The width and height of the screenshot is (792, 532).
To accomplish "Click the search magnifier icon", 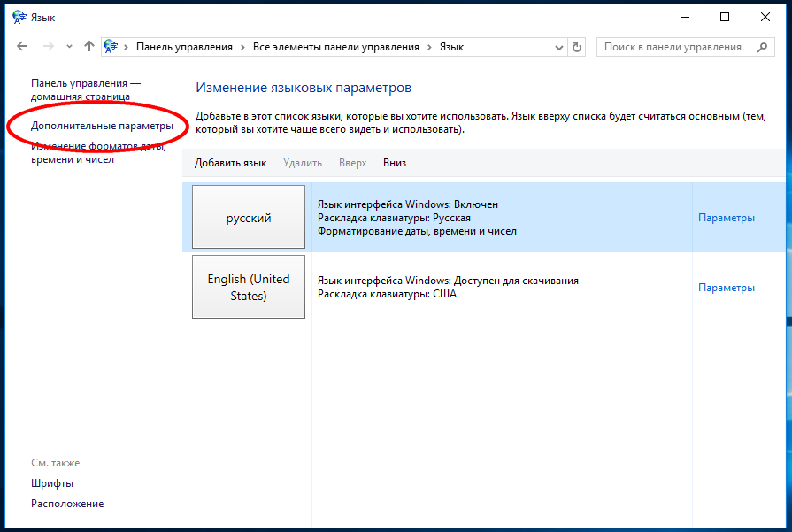I will (x=762, y=47).
